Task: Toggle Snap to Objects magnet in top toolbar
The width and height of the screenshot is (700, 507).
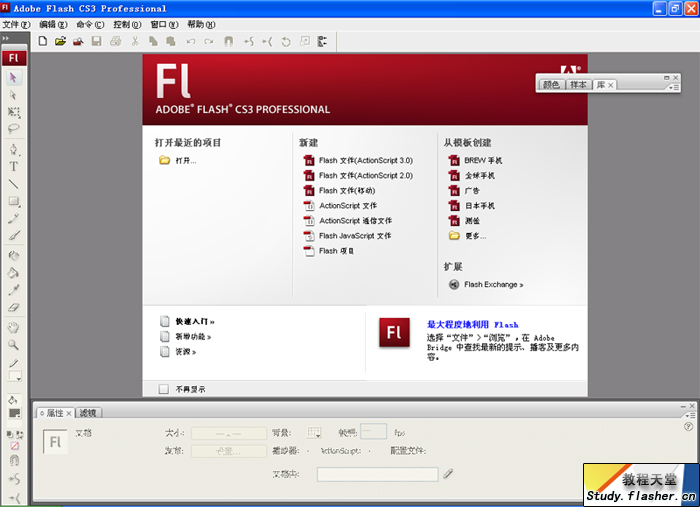Action: (x=229, y=42)
